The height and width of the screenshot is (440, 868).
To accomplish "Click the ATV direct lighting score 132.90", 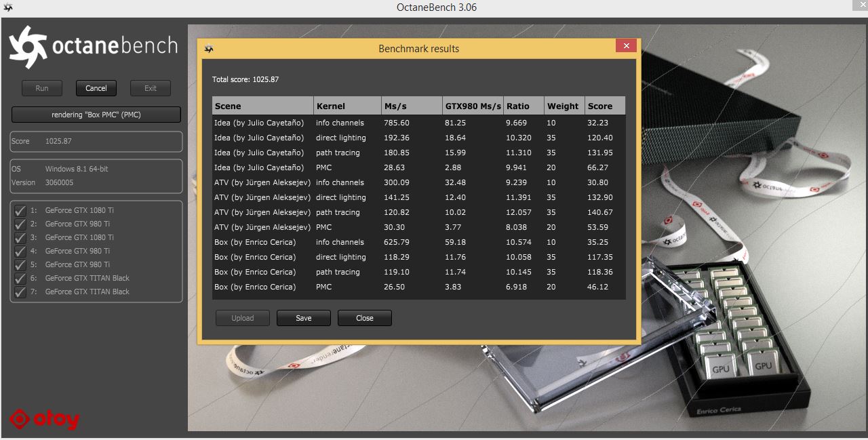I will point(600,197).
